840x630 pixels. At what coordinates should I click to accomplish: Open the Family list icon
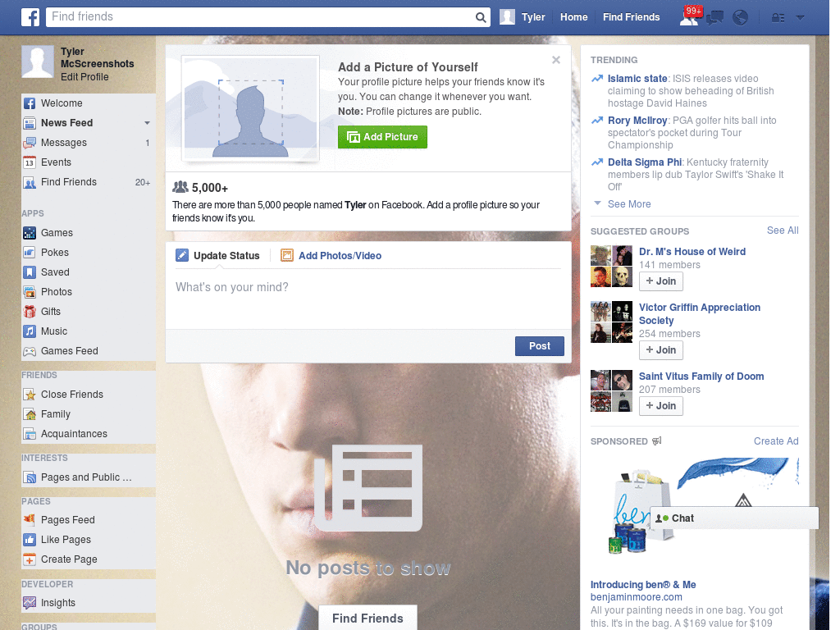tap(30, 414)
